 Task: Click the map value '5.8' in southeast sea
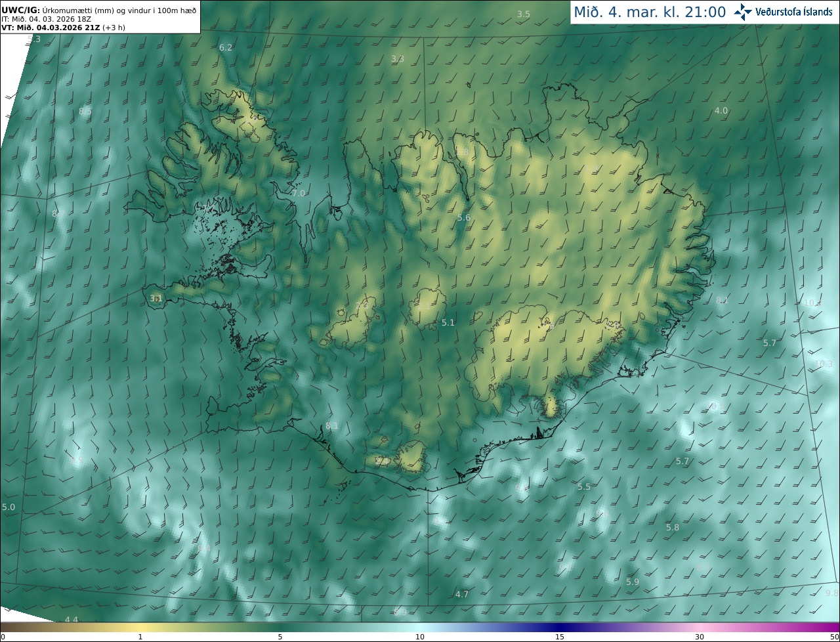[x=673, y=527]
